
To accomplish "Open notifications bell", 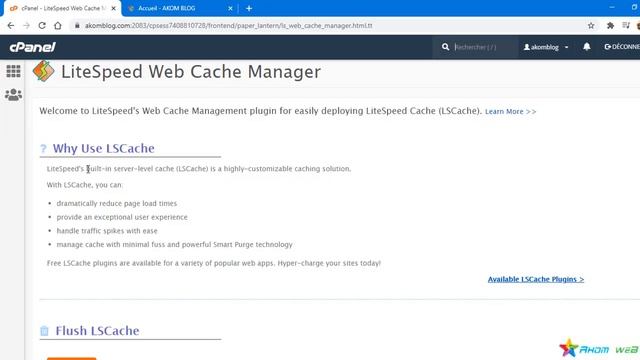I will coord(587,47).
